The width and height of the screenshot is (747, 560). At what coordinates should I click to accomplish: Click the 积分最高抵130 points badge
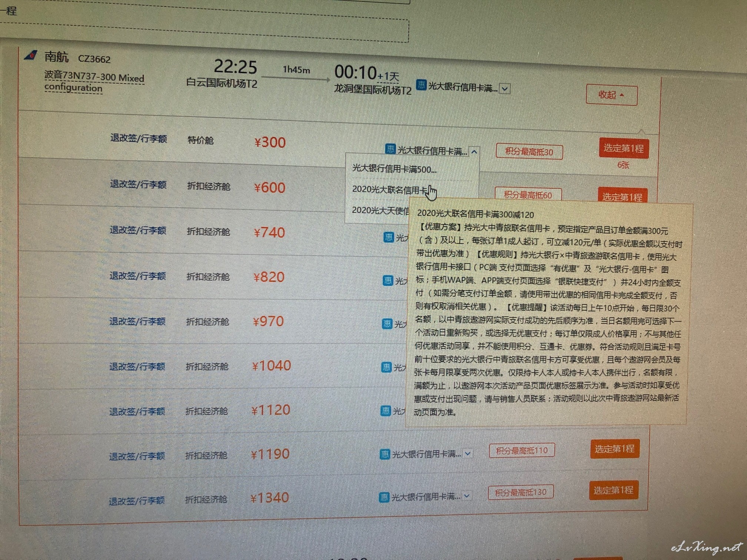click(521, 492)
